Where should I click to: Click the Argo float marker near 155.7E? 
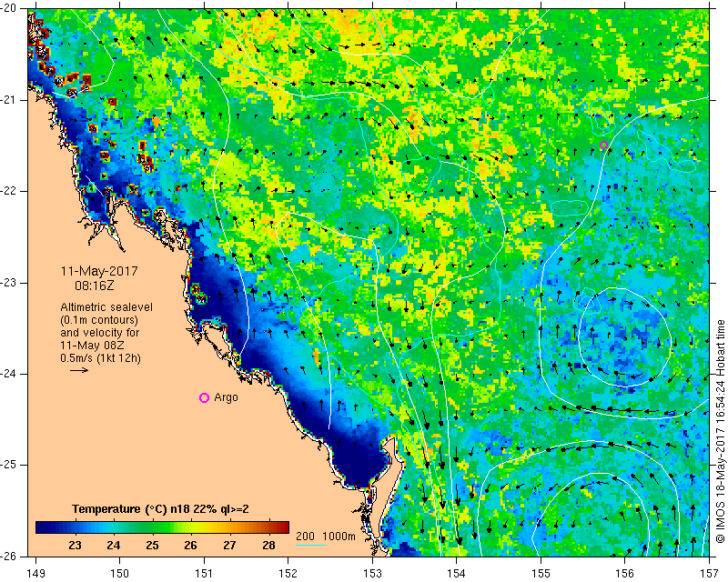[603, 145]
